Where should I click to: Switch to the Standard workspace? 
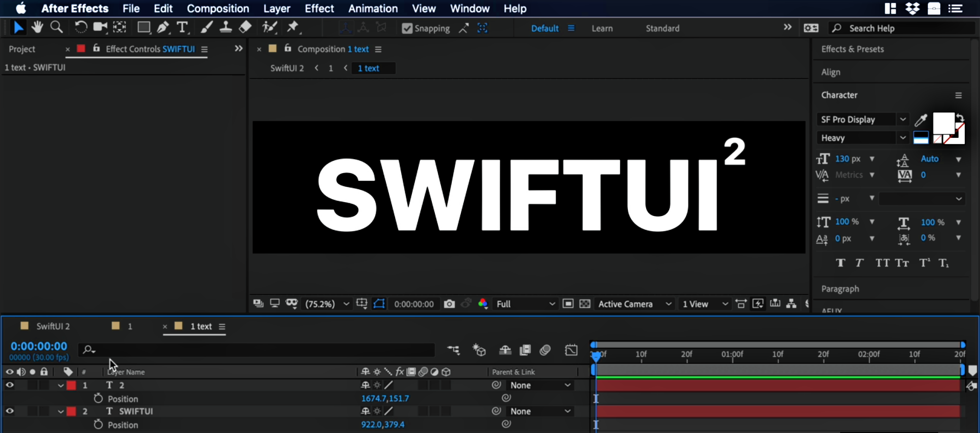[663, 29]
